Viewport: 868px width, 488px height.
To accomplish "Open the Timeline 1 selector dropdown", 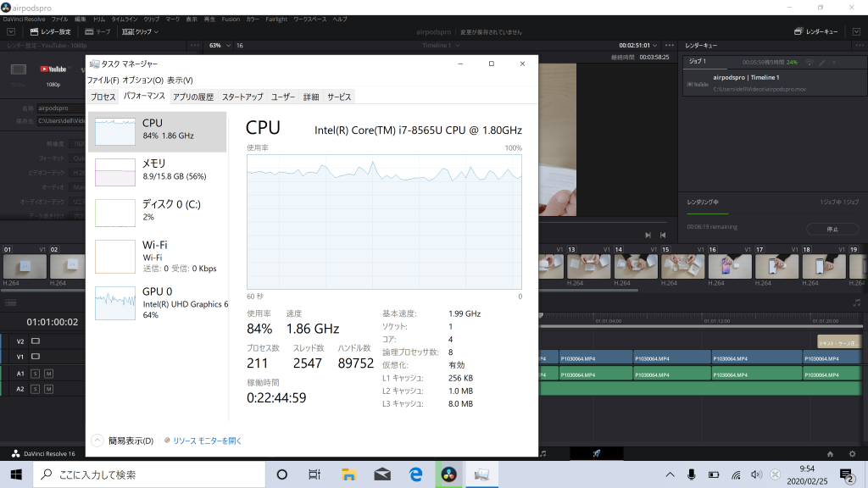I will [x=441, y=46].
